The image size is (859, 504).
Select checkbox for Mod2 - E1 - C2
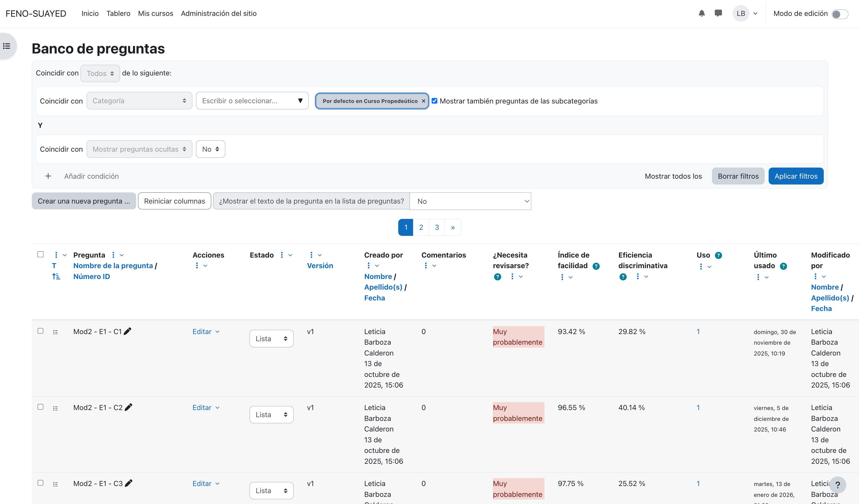pos(40,407)
